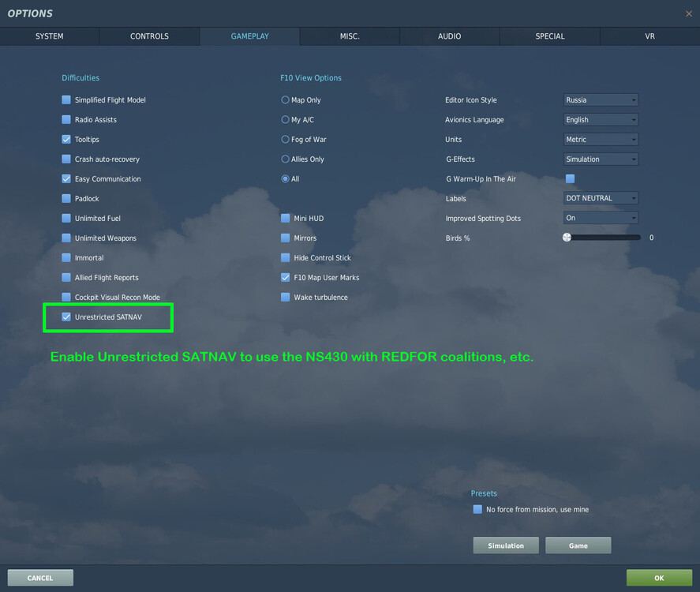Enable Unlimited Weapons

pos(66,238)
